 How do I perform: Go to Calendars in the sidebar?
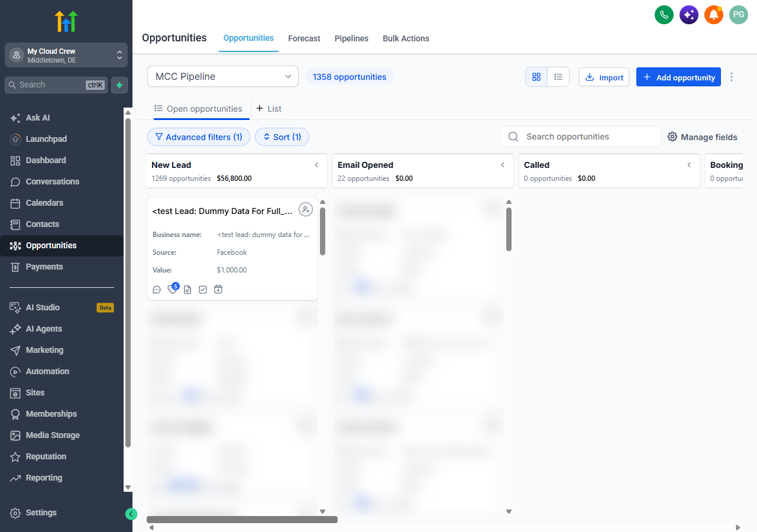[62, 203]
